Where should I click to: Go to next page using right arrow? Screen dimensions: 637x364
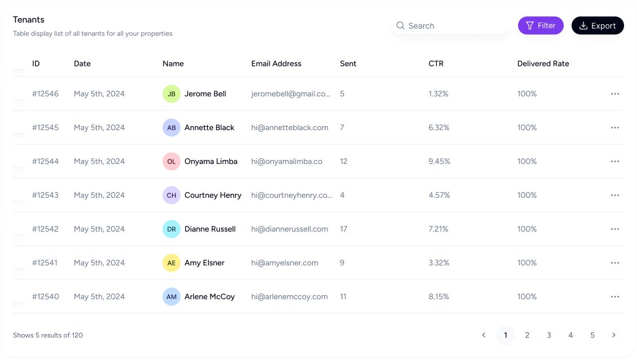(613, 335)
